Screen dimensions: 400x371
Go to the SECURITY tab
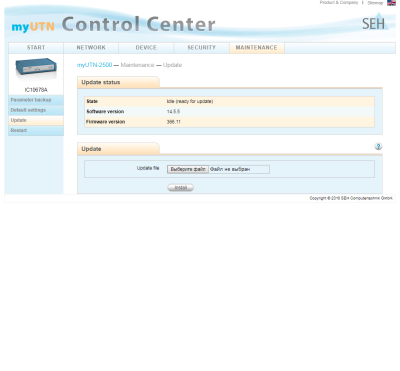[x=201, y=48]
